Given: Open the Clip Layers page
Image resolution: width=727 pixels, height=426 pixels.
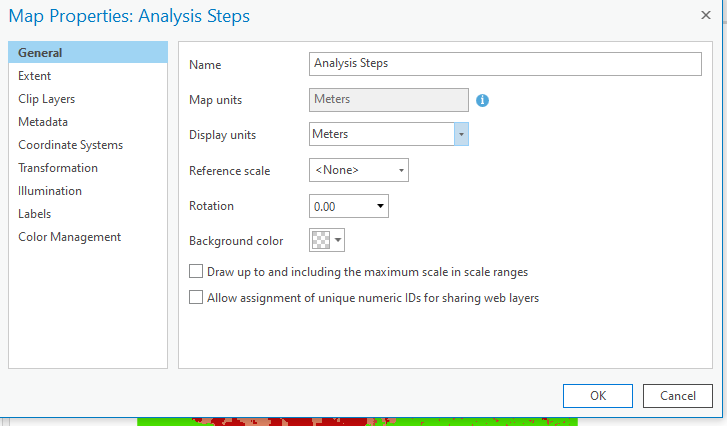Looking at the screenshot, I should coord(47,99).
